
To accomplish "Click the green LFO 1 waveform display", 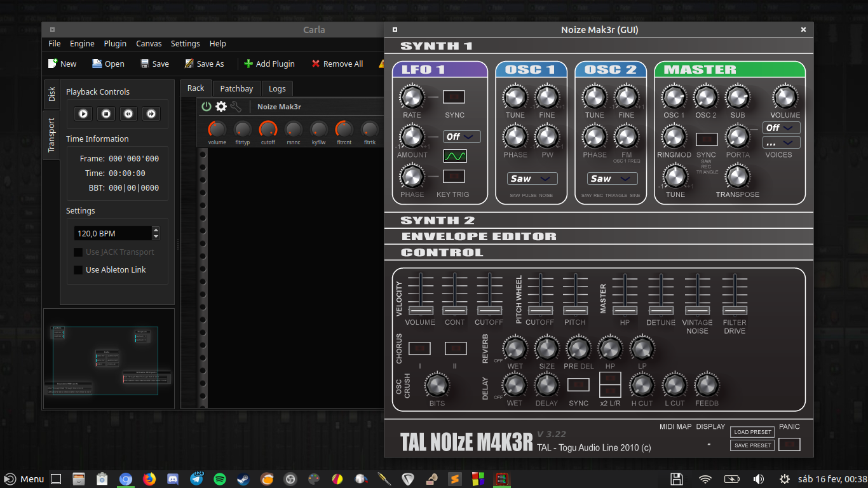I will pyautogui.click(x=454, y=156).
